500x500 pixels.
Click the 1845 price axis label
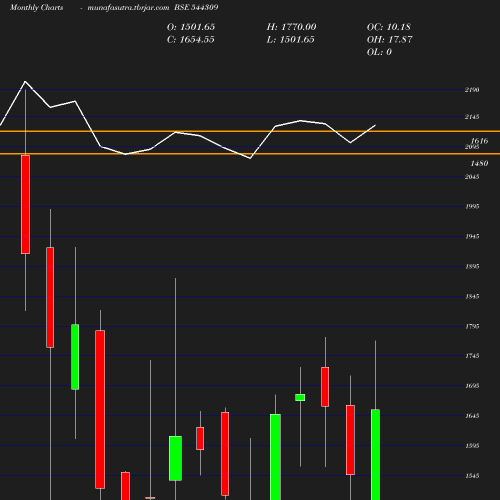coord(472,296)
